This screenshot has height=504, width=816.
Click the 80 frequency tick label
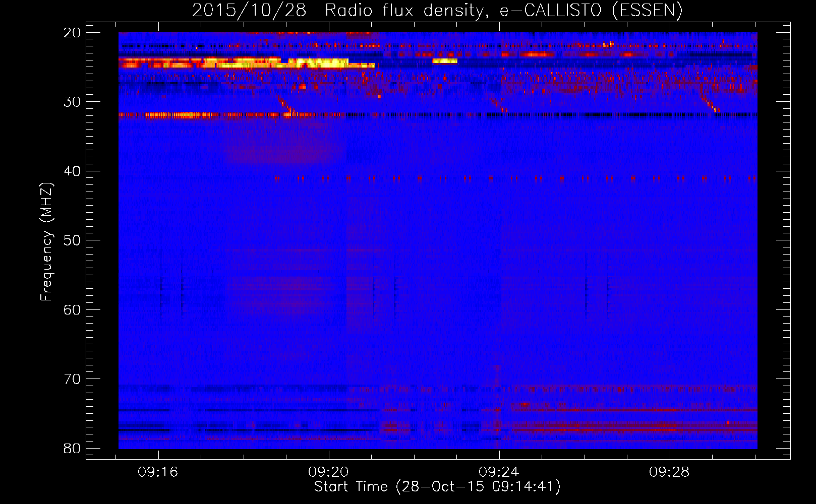coord(72,448)
